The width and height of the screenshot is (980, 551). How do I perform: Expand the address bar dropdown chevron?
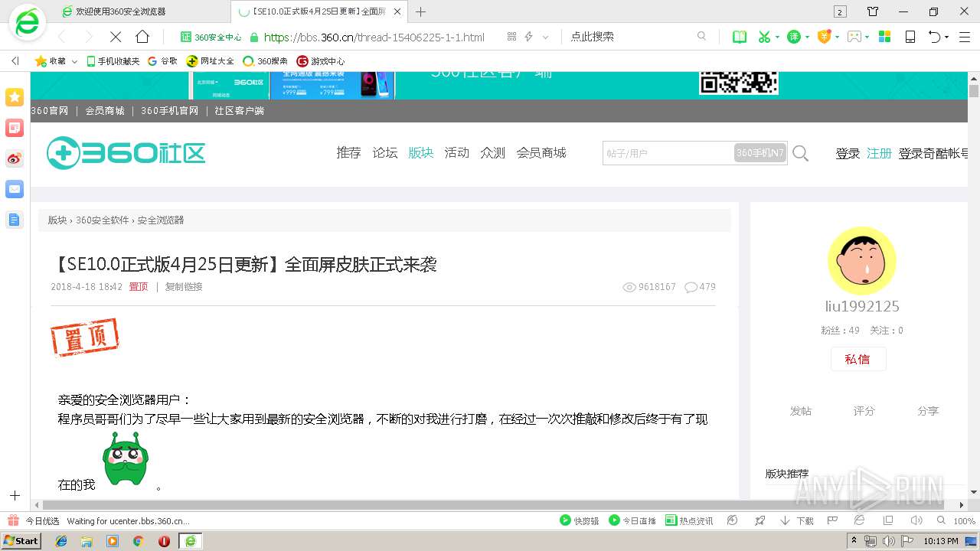(x=545, y=37)
